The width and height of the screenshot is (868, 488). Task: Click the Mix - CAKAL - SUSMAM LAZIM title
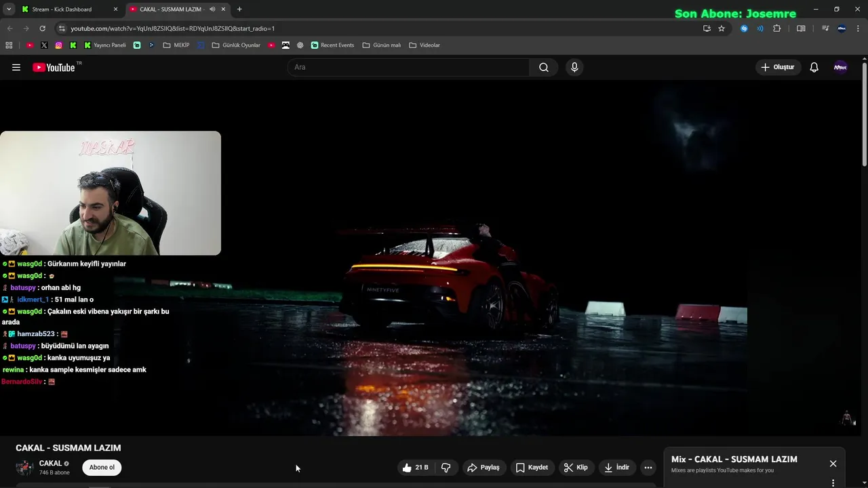click(734, 460)
